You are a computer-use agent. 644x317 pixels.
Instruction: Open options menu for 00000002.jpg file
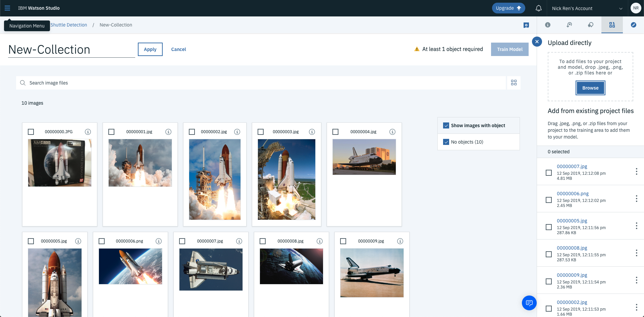(636, 307)
